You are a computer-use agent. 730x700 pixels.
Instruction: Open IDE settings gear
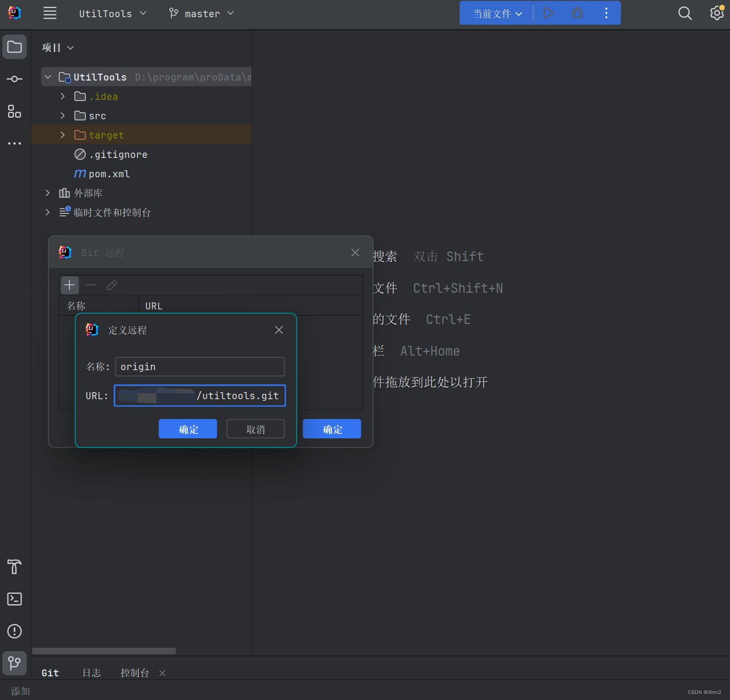pyautogui.click(x=717, y=13)
